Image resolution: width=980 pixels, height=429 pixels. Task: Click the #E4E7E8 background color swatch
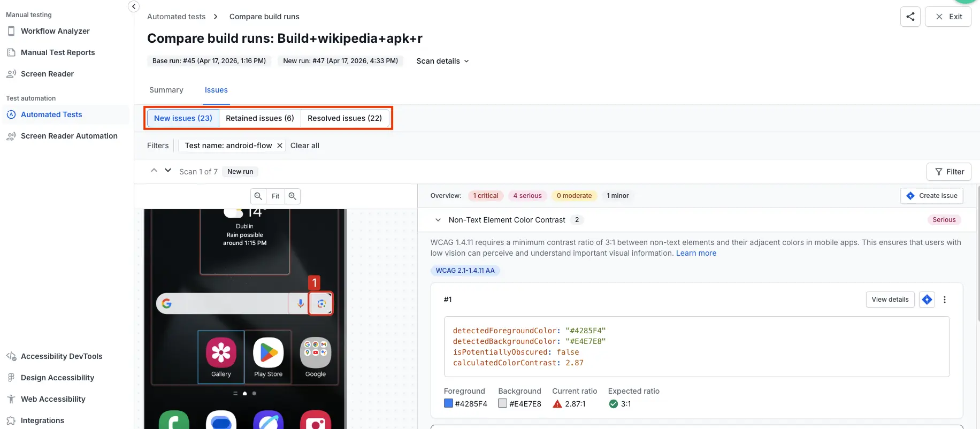pos(502,403)
